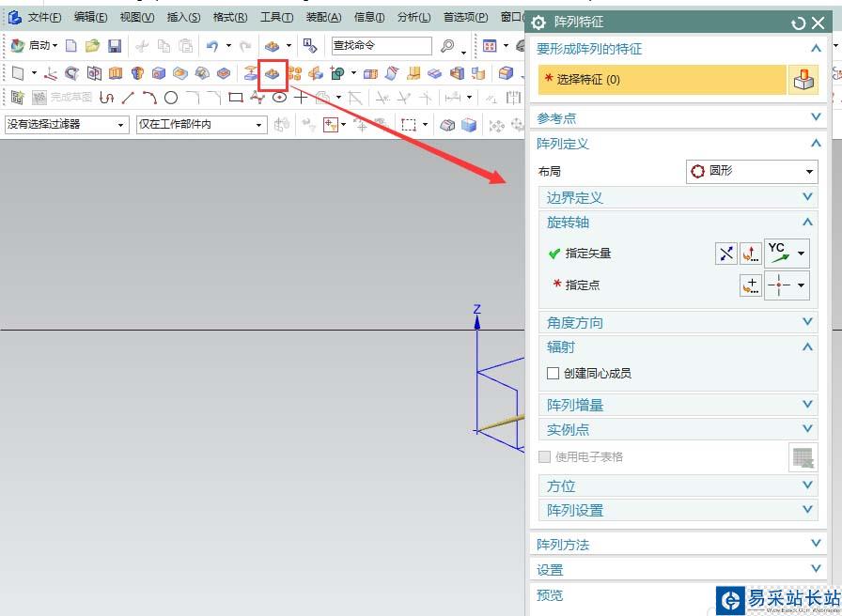Screen dimensions: 842x616
Task: Open the undo history dropdown arrow
Action: click(228, 46)
